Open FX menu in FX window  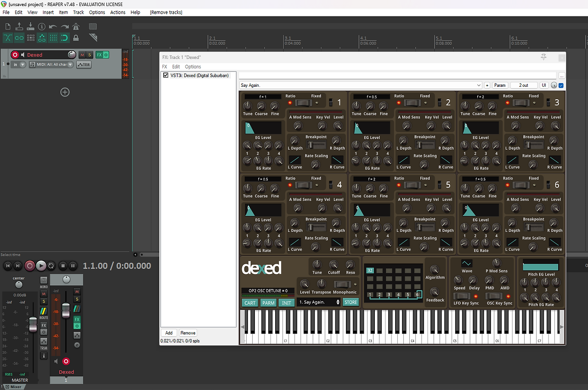click(x=164, y=67)
